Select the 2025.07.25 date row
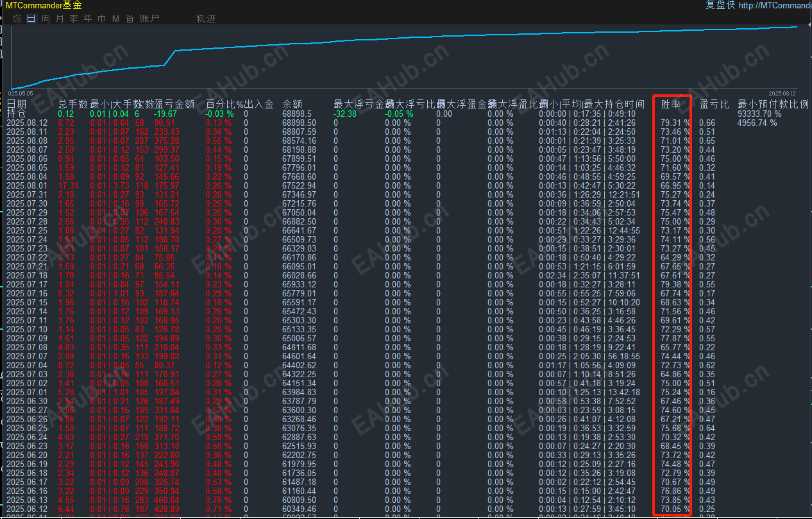The width and height of the screenshot is (812, 519). (x=27, y=230)
